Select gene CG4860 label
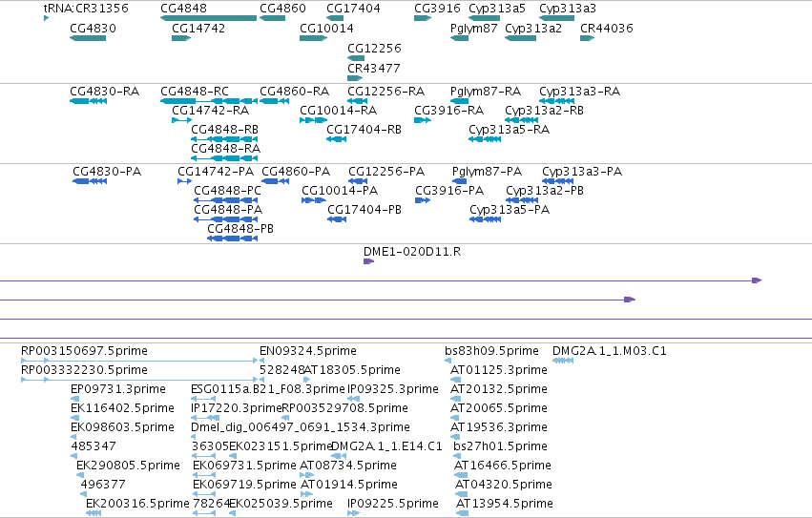 (x=282, y=9)
